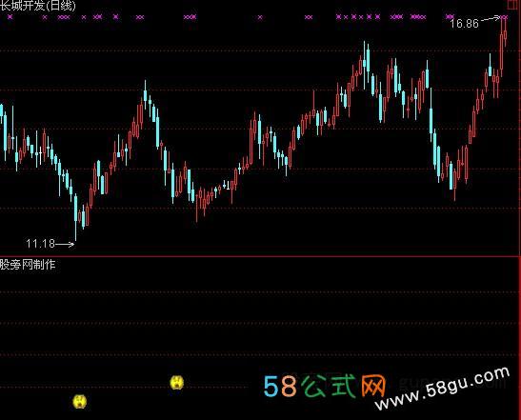Click the arrow next to 16.86 high

[491, 19]
